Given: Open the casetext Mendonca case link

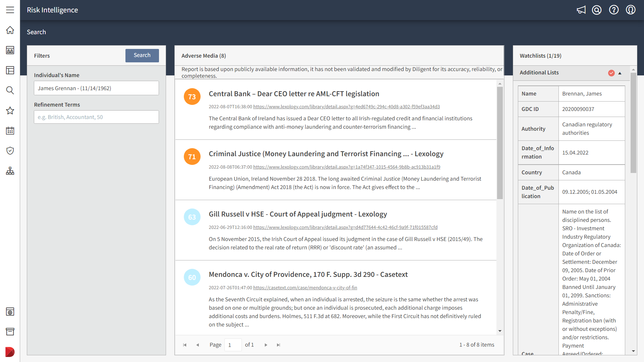Looking at the screenshot, I should pos(305,288).
